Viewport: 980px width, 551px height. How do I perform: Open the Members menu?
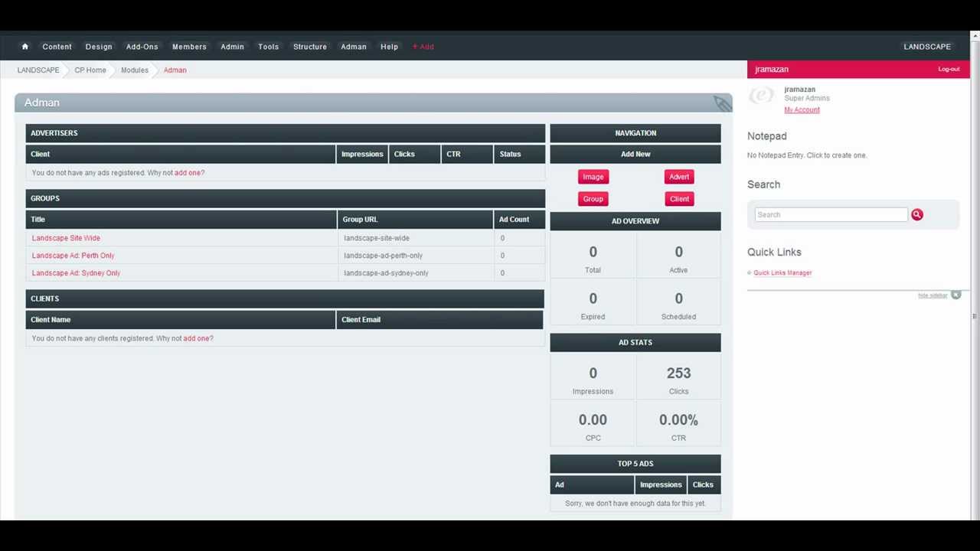(x=189, y=47)
